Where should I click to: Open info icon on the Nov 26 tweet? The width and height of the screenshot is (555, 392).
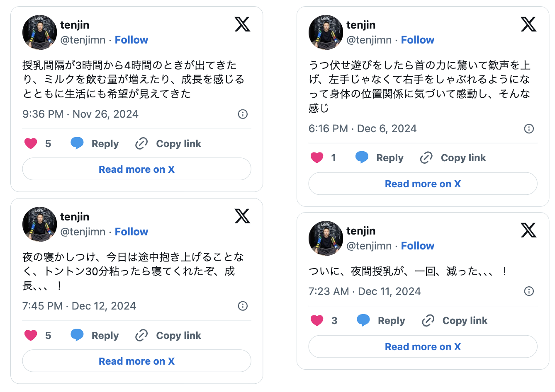tap(243, 114)
